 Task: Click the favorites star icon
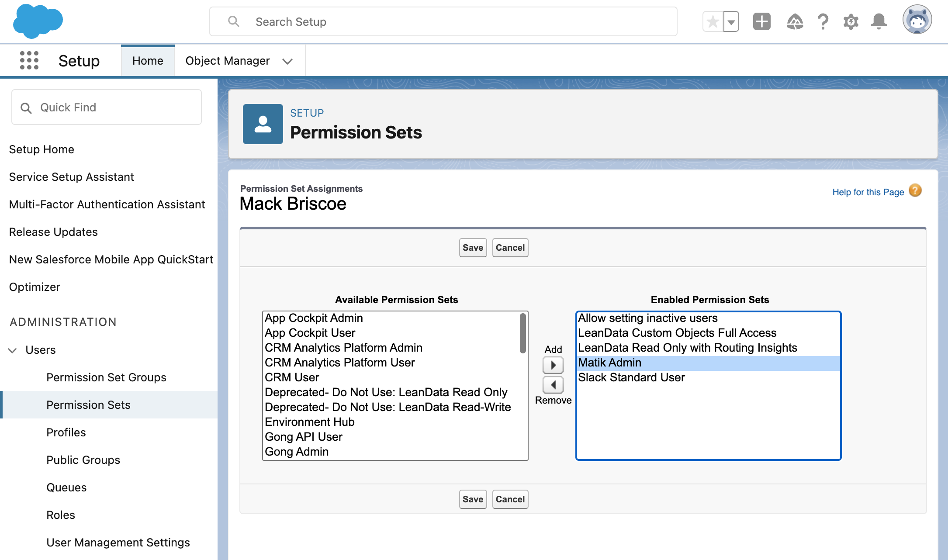(713, 21)
